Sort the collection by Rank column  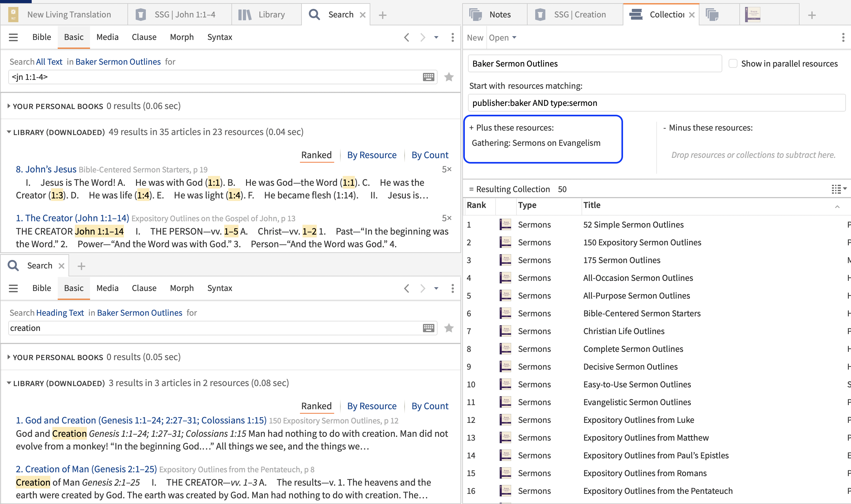(x=476, y=205)
